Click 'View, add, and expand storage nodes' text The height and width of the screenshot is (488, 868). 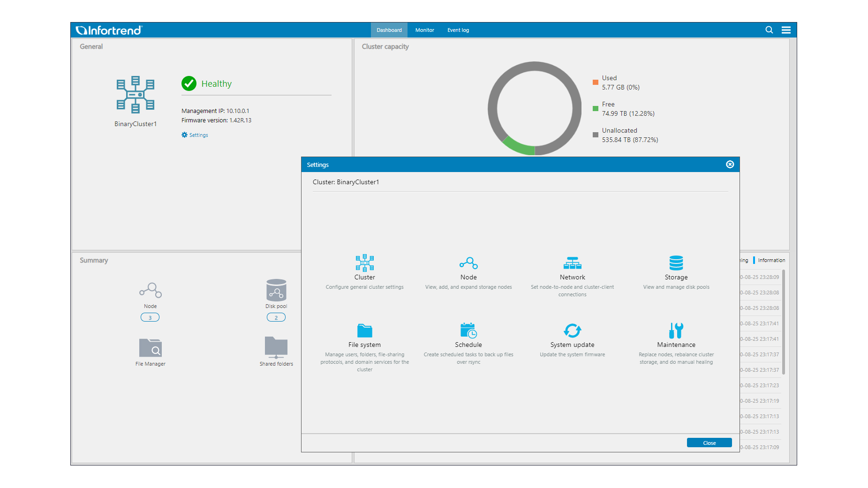(468, 287)
